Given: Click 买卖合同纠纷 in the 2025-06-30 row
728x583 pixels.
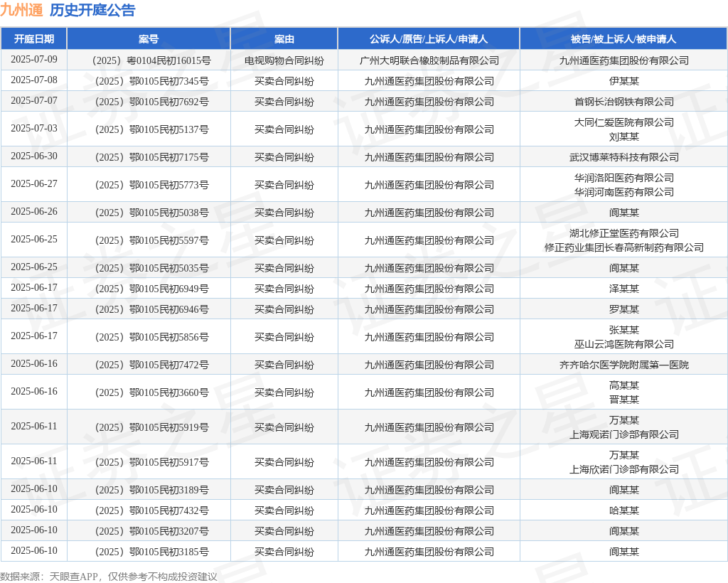Looking at the screenshot, I should click(x=284, y=157).
